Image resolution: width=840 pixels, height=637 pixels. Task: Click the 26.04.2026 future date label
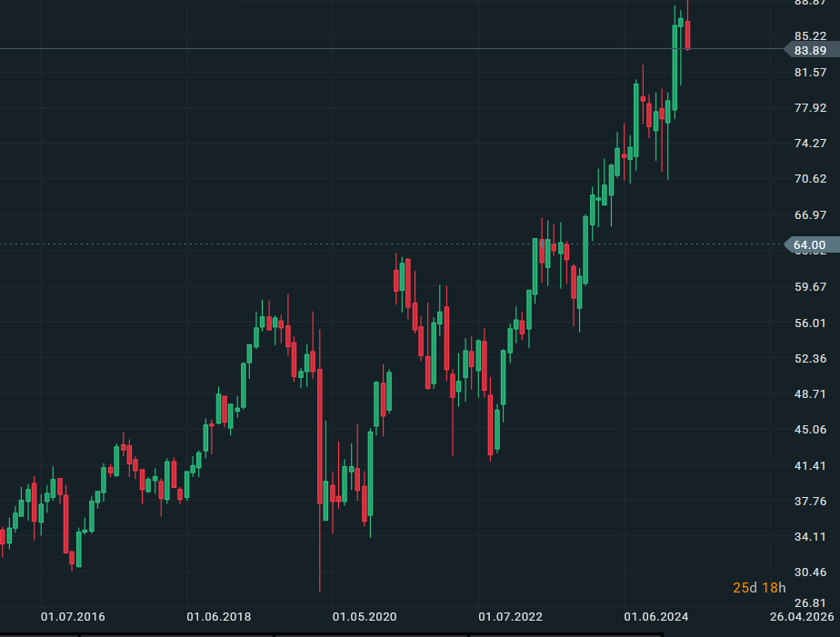pyautogui.click(x=802, y=617)
